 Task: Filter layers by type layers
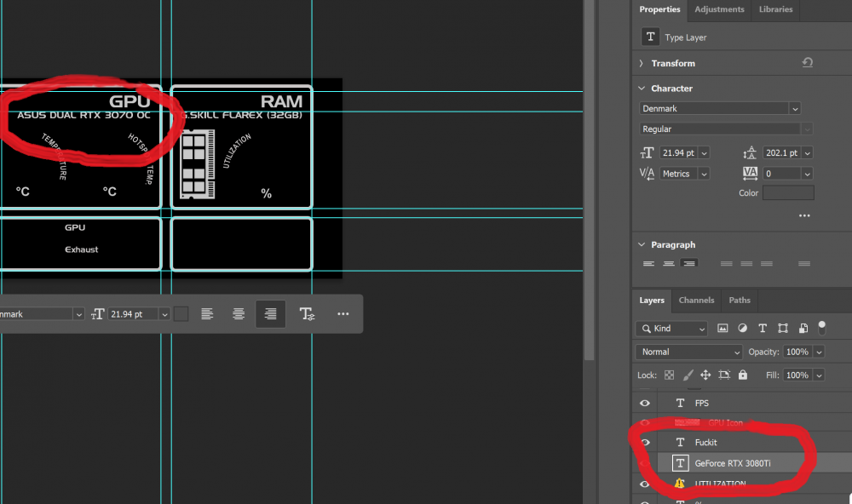763,328
